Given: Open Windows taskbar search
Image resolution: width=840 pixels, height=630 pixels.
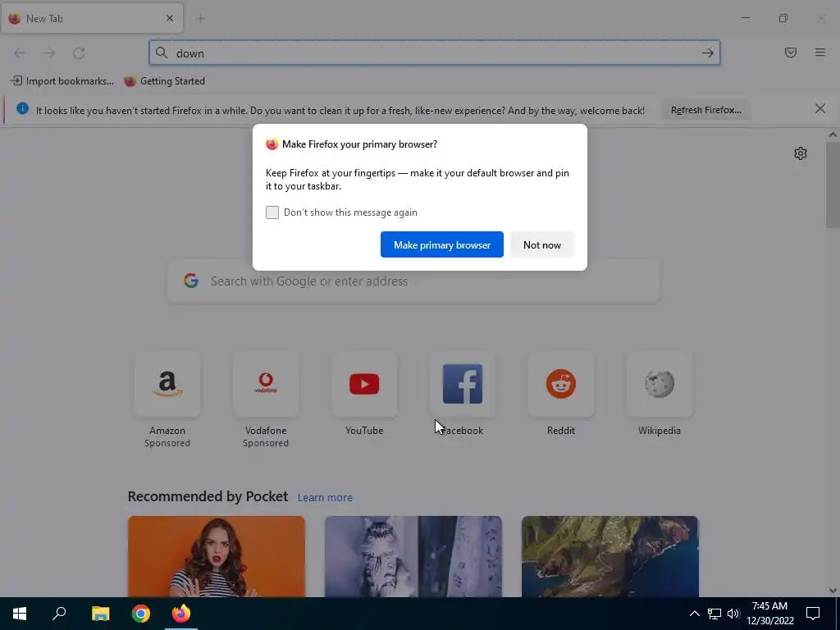Looking at the screenshot, I should point(59,614).
